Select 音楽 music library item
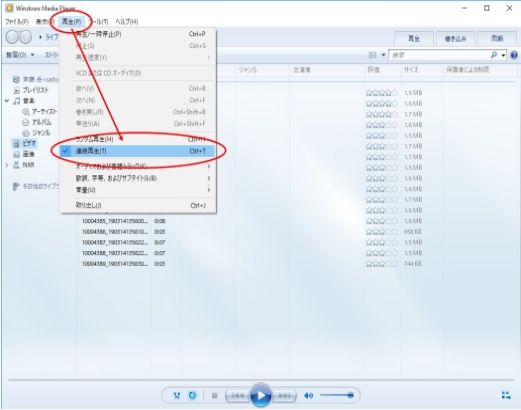 click(x=24, y=101)
